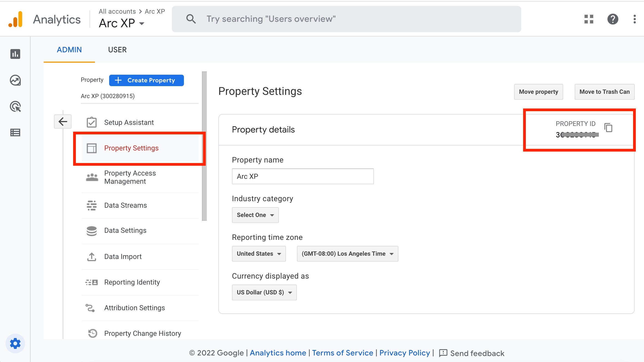The width and height of the screenshot is (644, 362).
Task: Open the Help question mark icon
Action: click(x=613, y=19)
